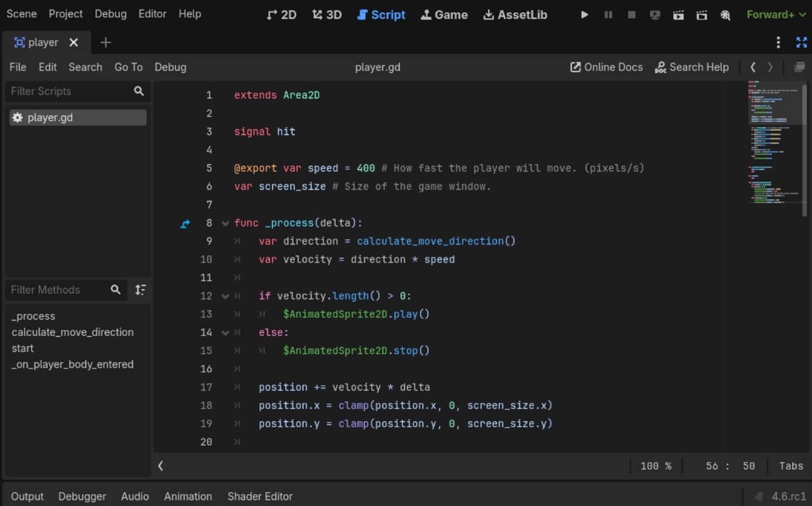Screen dimensions: 812x506
Task: Click the search magnifier in Filter Scripts
Action: tap(138, 91)
